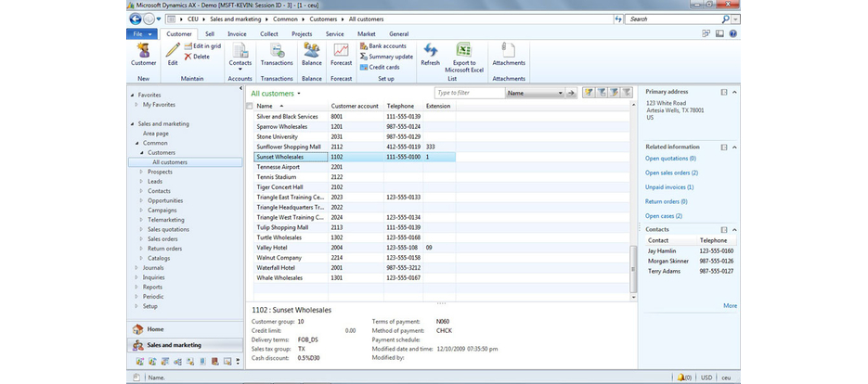The image size is (868, 384).
Task: Click the last greyed filter funnel icon
Action: 627,93
